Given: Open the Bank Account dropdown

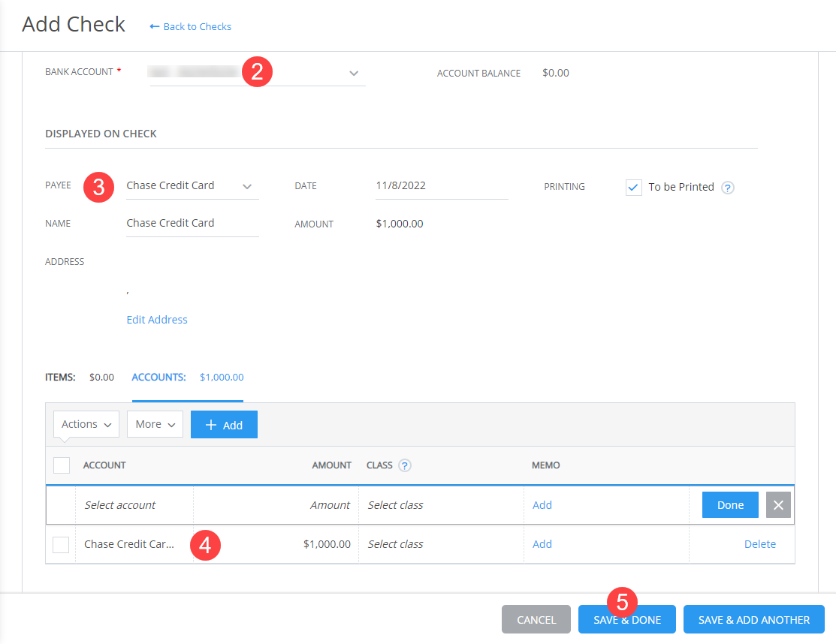Looking at the screenshot, I should pyautogui.click(x=353, y=73).
